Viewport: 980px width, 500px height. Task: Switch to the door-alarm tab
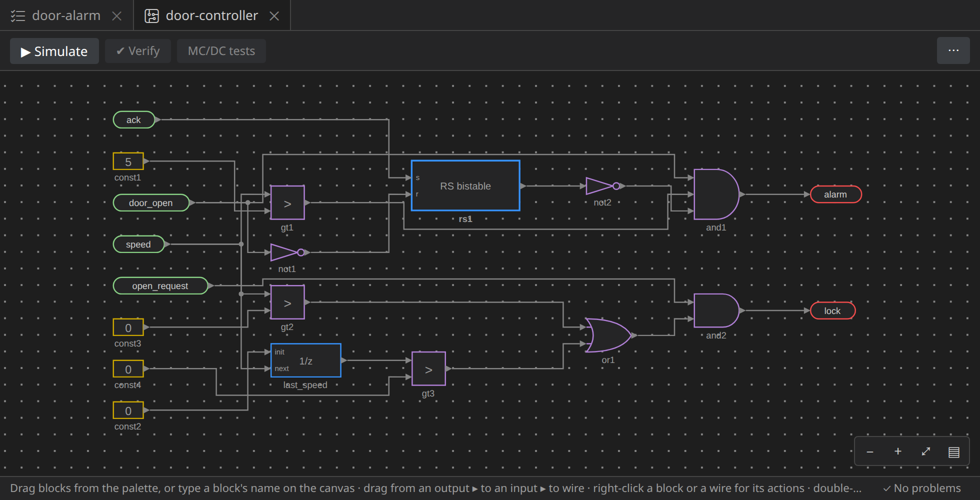(x=66, y=15)
